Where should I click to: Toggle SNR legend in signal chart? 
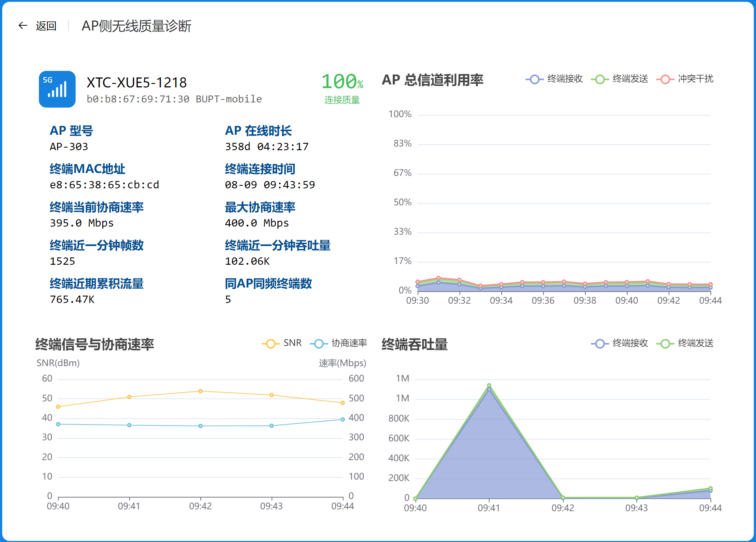click(x=282, y=343)
